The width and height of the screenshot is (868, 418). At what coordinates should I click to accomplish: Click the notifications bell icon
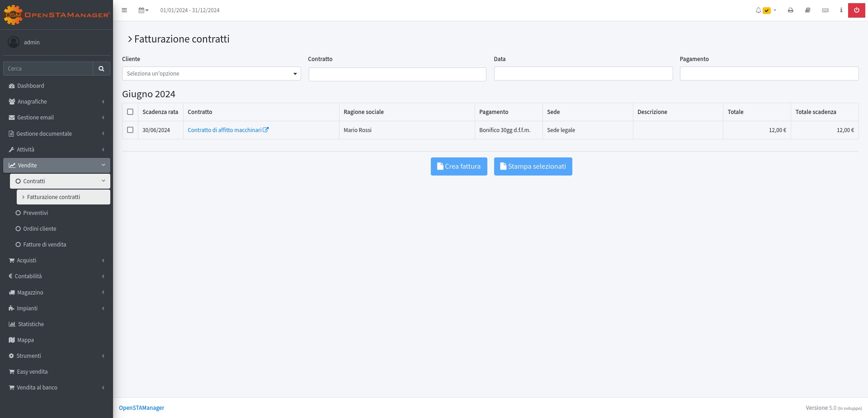pyautogui.click(x=759, y=10)
